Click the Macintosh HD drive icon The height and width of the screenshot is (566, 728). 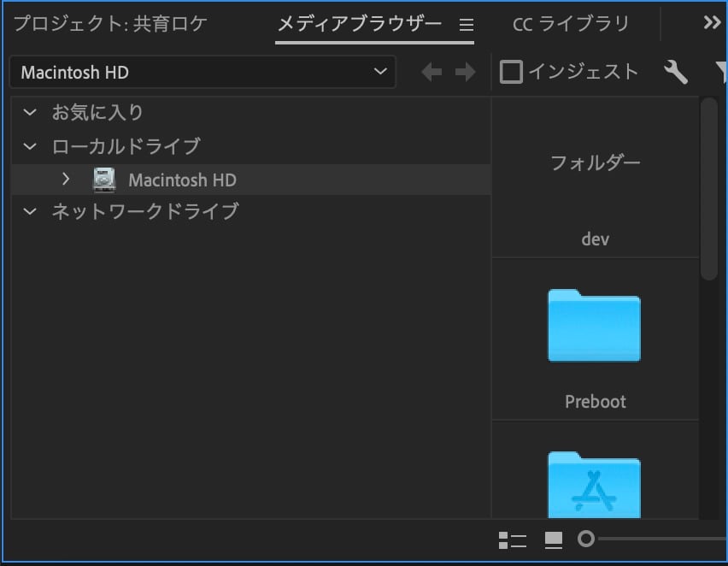point(104,180)
